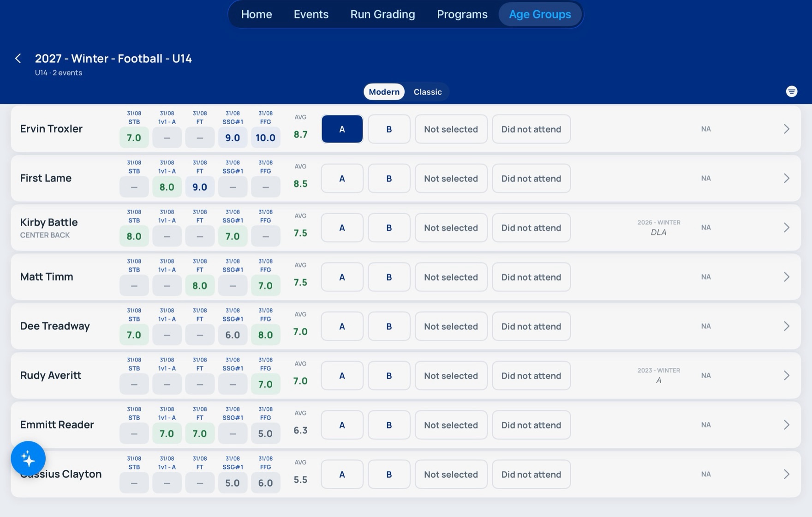
Task: Click Emmitt Reader's 1v1-A score 7.0
Action: click(167, 434)
